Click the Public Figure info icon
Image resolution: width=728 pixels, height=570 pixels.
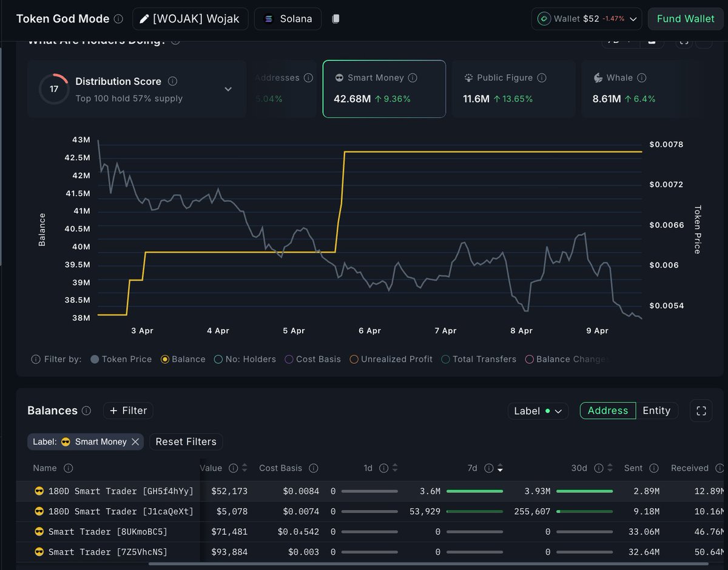click(x=542, y=78)
